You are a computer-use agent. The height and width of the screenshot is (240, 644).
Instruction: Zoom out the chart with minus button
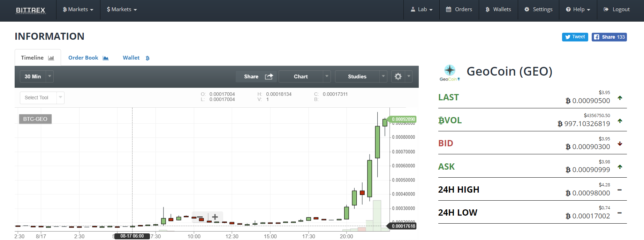click(200, 217)
